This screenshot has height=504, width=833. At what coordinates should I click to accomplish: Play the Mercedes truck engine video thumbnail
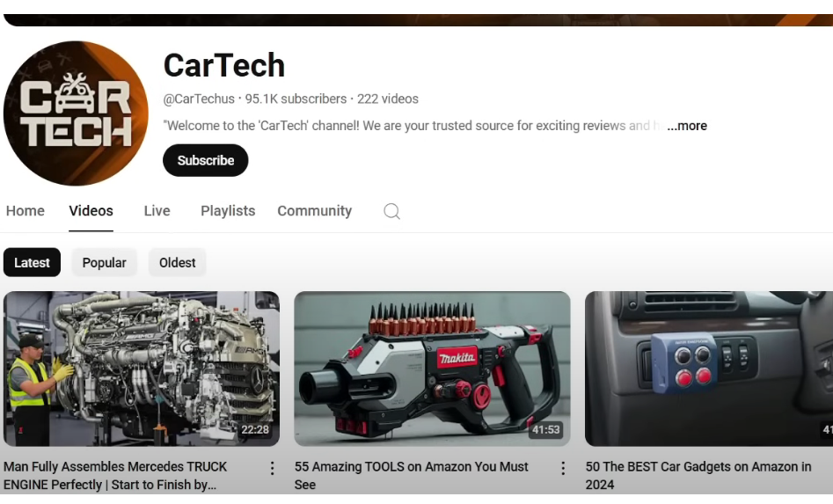[x=142, y=369]
